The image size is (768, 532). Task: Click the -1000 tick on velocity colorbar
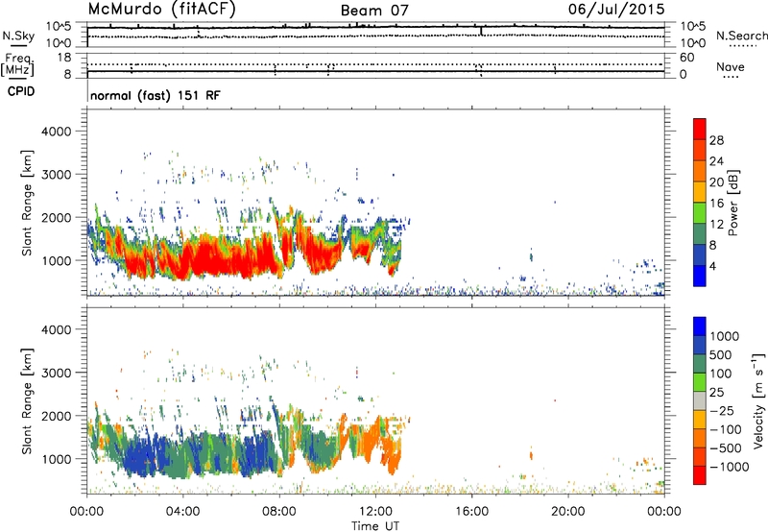[729, 467]
